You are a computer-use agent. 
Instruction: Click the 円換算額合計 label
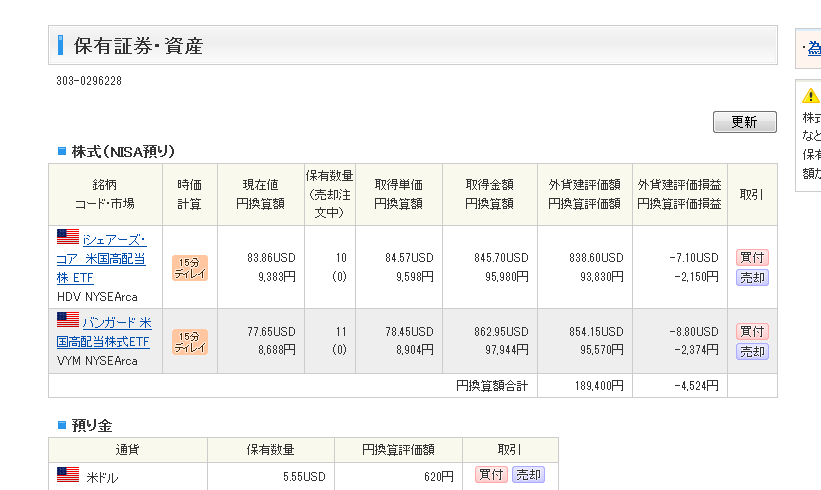pos(492,386)
